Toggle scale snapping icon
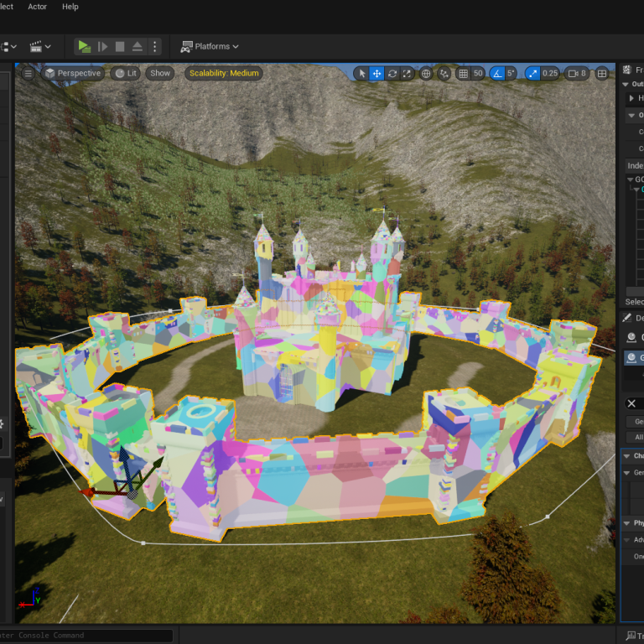 pos(533,74)
